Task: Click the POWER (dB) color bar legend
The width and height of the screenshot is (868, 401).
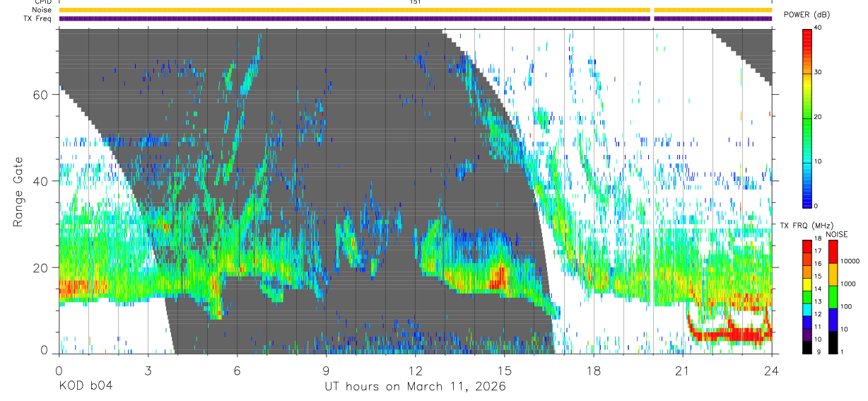Action: (807, 117)
